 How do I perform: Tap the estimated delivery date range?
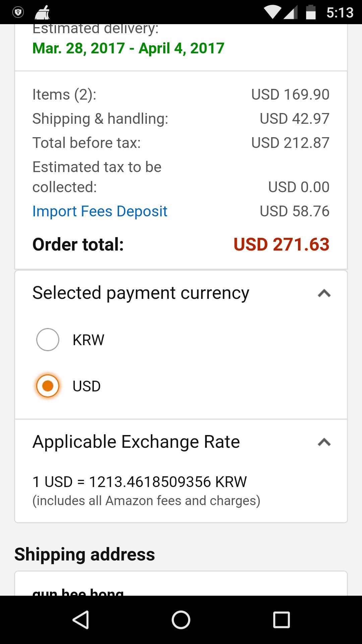[x=128, y=48]
